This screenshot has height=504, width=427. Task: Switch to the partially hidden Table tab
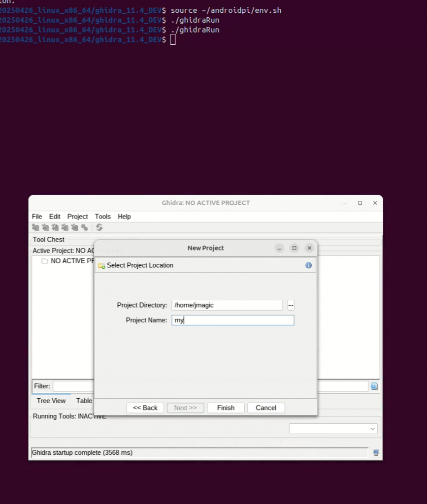click(x=84, y=401)
